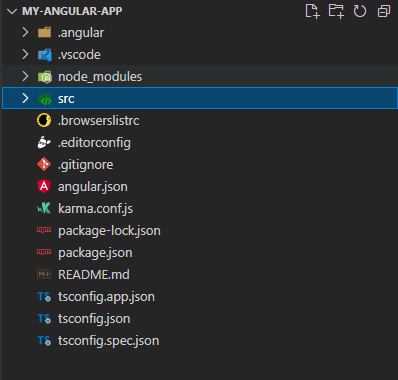Screen dimensions: 398x380
Task: Click the git icon beside .gitignore
Action: [44, 164]
